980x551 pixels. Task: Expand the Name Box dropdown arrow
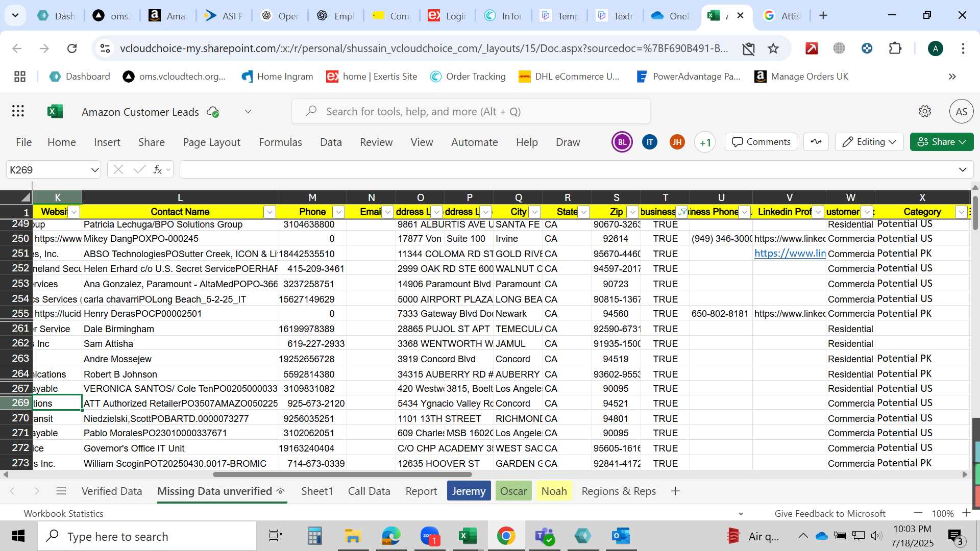pyautogui.click(x=94, y=170)
